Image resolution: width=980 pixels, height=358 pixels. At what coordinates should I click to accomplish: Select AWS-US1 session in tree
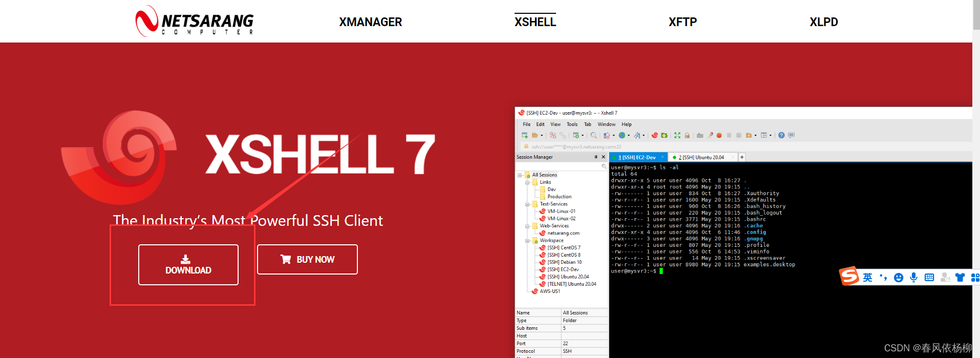click(x=550, y=291)
